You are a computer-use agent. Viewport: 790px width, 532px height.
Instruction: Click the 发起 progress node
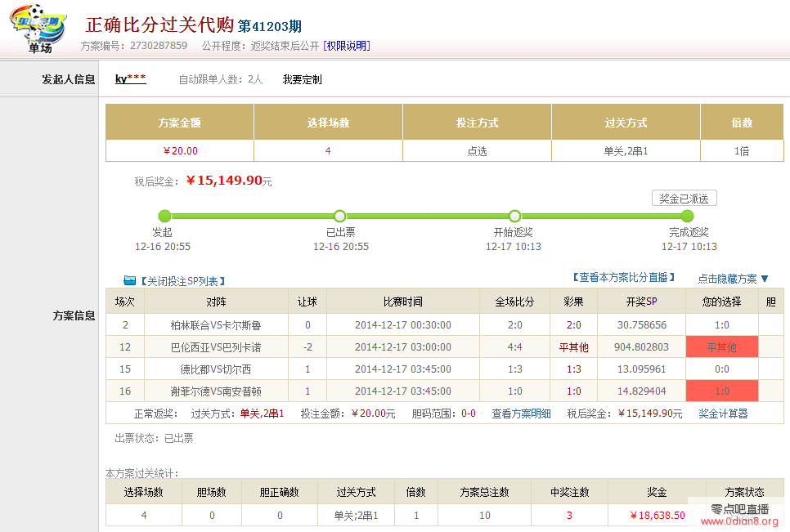[164, 216]
